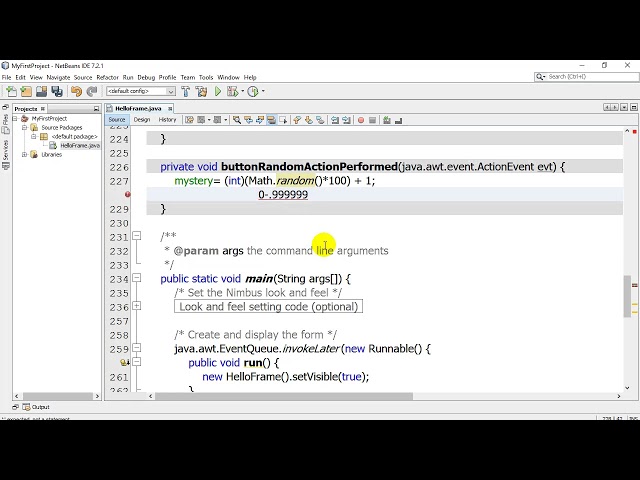The height and width of the screenshot is (480, 640).
Task: Click the Undo arrow icon
Action: [76, 91]
